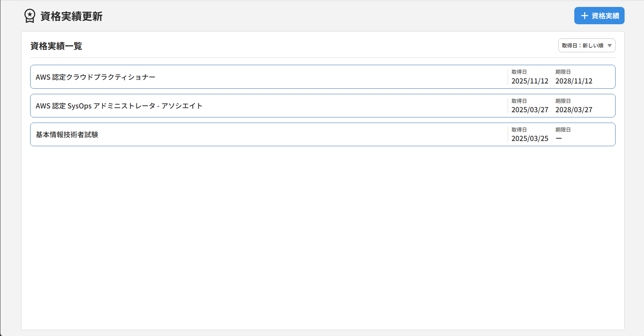The width and height of the screenshot is (644, 336).
Task: Click the 取得日 2025/11/12 value
Action: [x=530, y=81]
